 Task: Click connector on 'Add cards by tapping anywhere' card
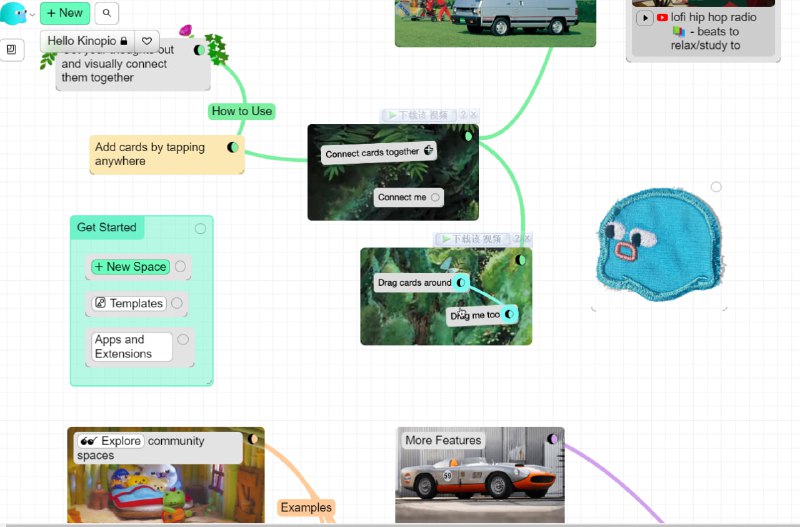(233, 147)
